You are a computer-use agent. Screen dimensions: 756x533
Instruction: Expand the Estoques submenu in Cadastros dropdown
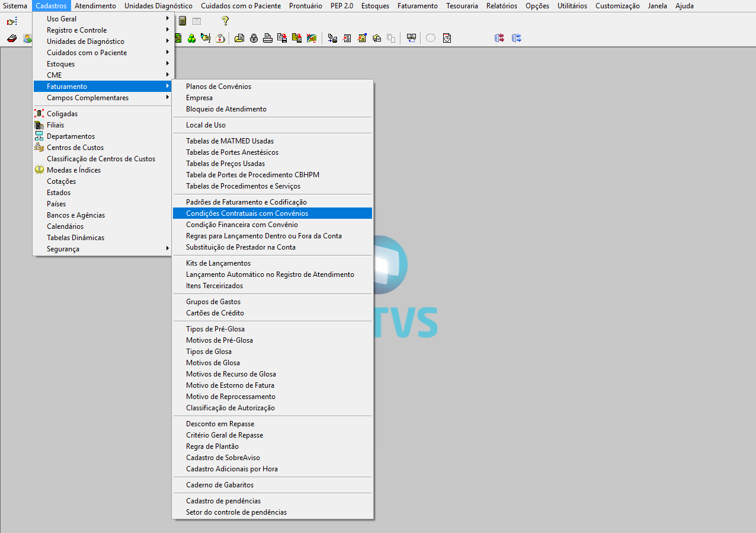102,64
